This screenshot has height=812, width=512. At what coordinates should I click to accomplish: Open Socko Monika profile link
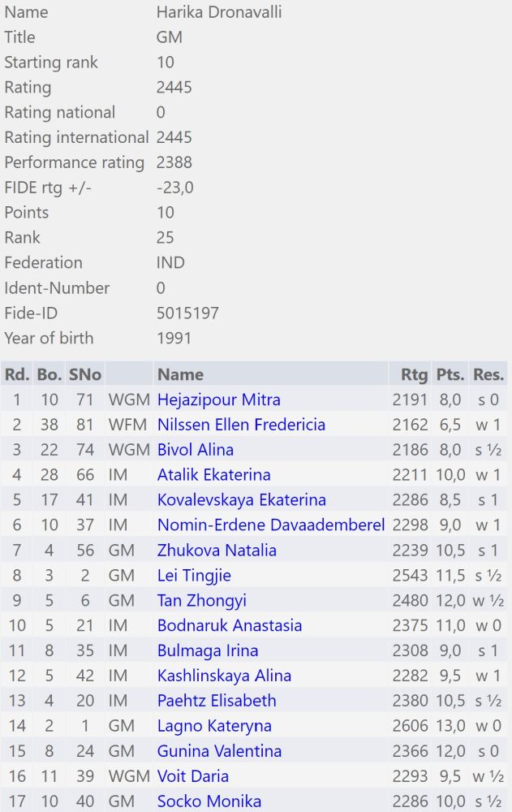click(209, 801)
